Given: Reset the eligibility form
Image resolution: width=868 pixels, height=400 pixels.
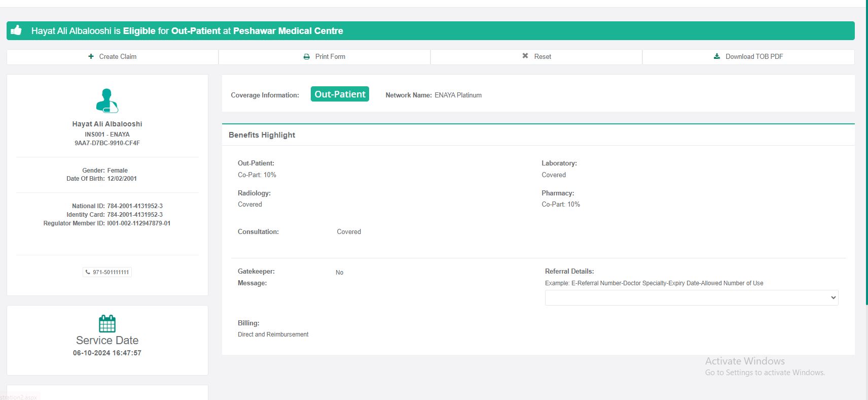Looking at the screenshot, I should [536, 57].
